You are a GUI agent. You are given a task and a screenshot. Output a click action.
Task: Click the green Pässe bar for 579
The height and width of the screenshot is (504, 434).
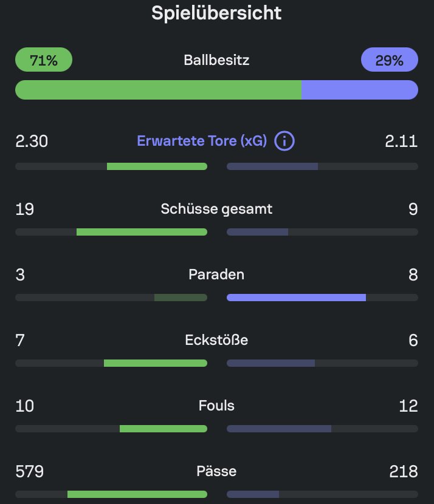(x=137, y=494)
